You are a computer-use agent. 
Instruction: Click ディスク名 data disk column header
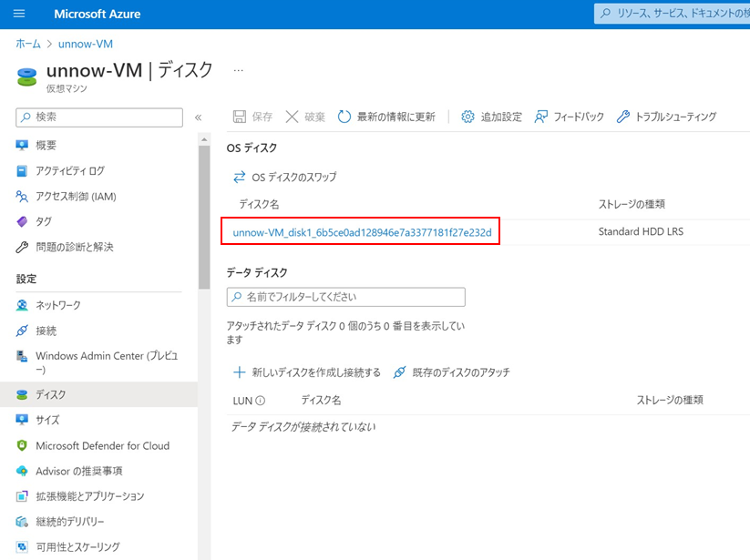pyautogui.click(x=321, y=401)
